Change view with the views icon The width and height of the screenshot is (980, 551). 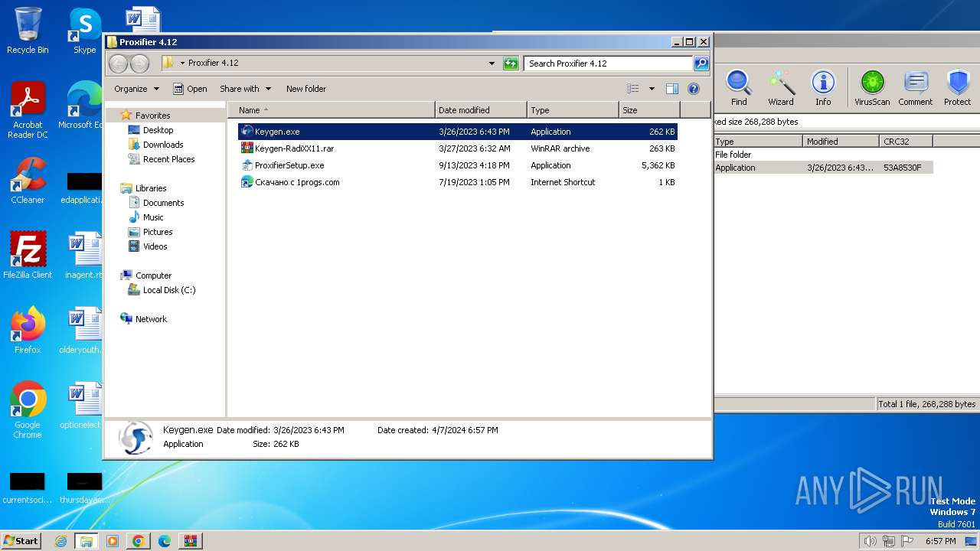(x=633, y=89)
